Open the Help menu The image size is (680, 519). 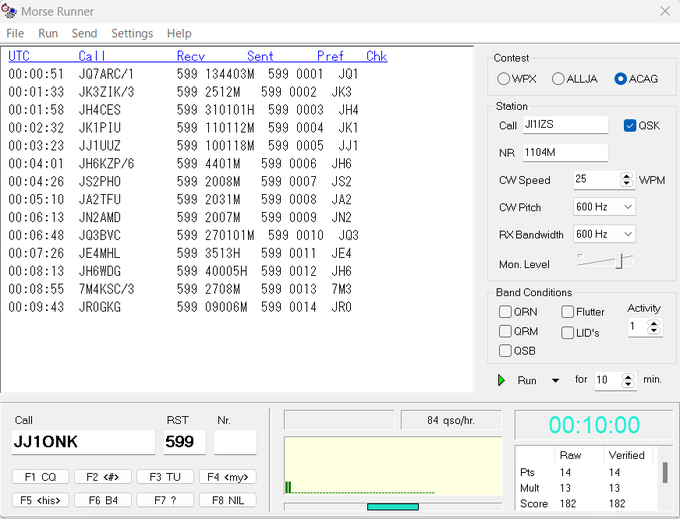click(179, 33)
